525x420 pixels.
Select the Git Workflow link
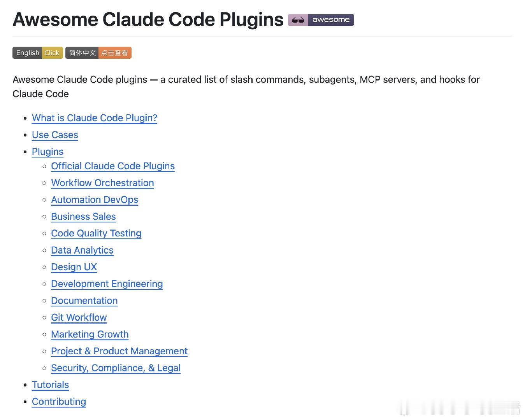(79, 318)
